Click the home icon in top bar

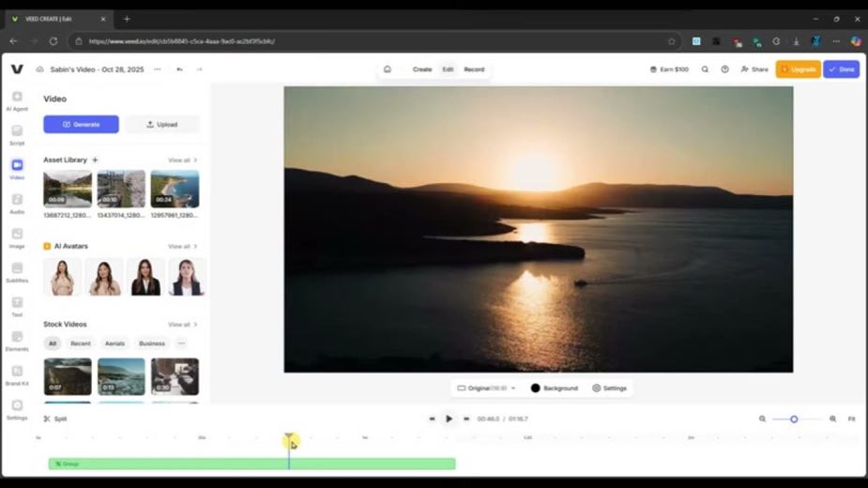(388, 69)
